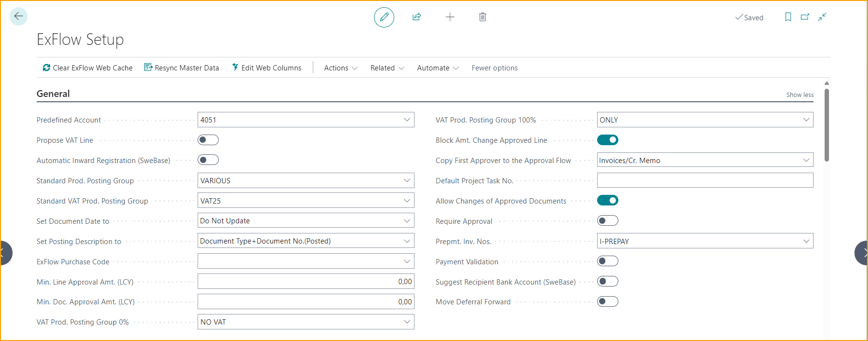
Task: Click the back arrow button
Action: click(18, 16)
